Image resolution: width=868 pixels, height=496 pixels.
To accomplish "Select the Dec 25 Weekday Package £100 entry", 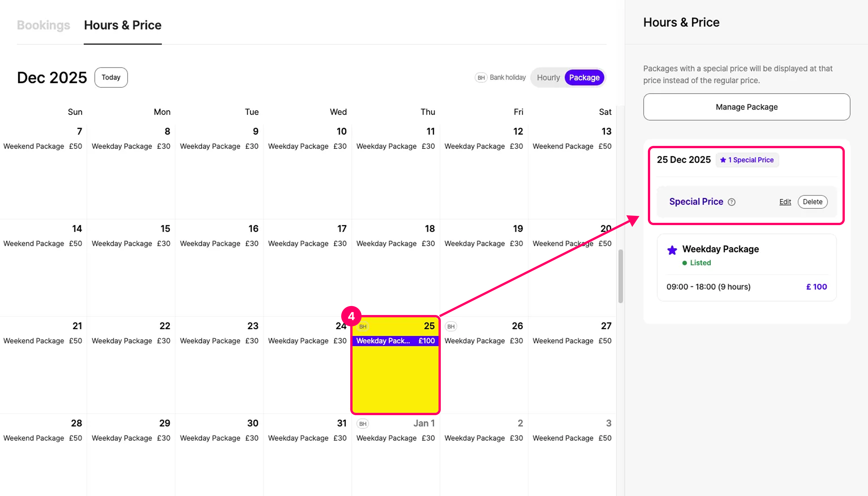I will click(395, 341).
